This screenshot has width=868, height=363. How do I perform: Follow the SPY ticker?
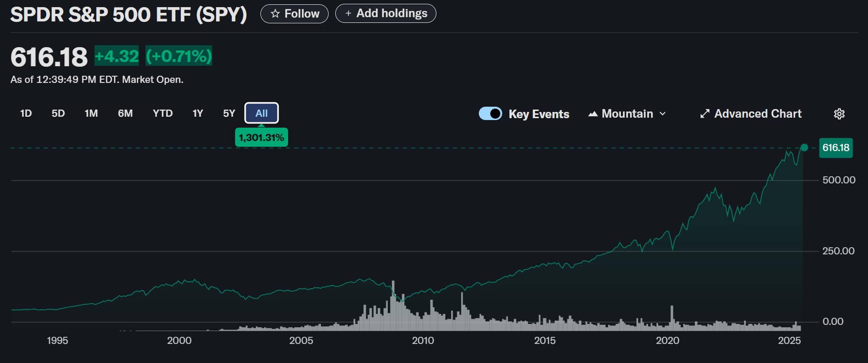294,14
